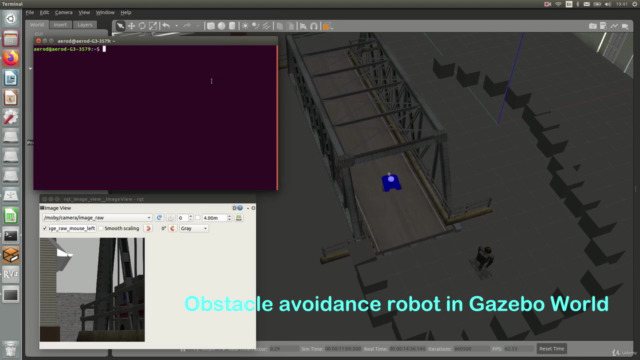
Task: Click the Reset Time button
Action: [x=551, y=349]
